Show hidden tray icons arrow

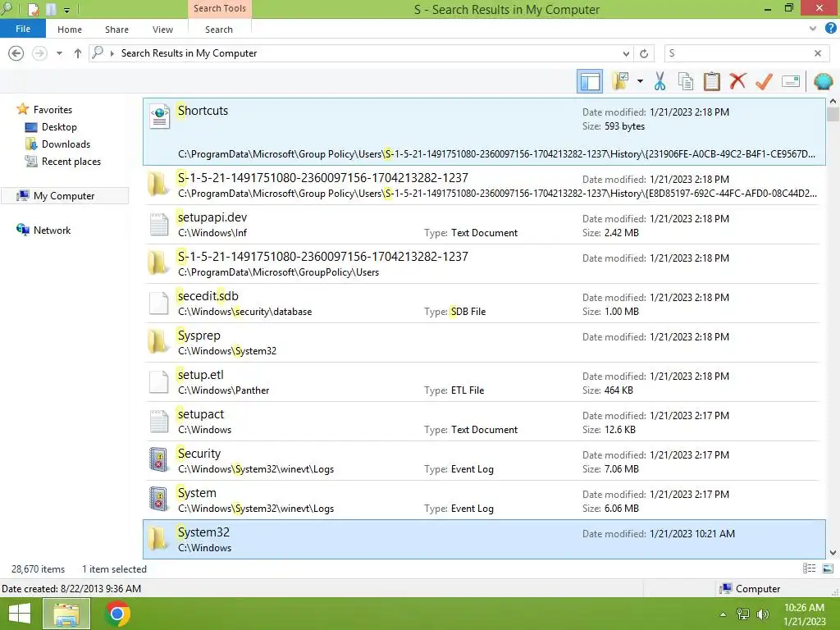coord(723,614)
